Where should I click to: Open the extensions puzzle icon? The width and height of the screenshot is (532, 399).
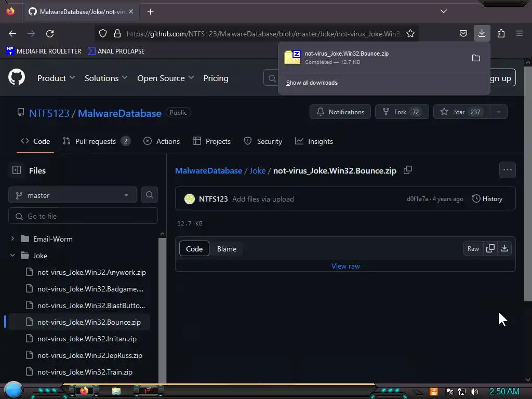[x=501, y=33]
